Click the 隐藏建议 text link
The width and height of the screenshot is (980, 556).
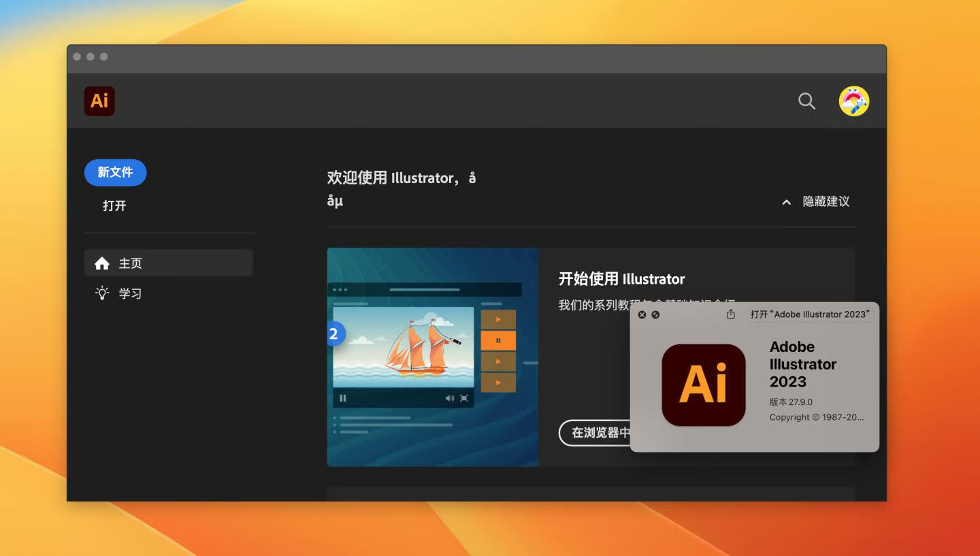pyautogui.click(x=826, y=201)
